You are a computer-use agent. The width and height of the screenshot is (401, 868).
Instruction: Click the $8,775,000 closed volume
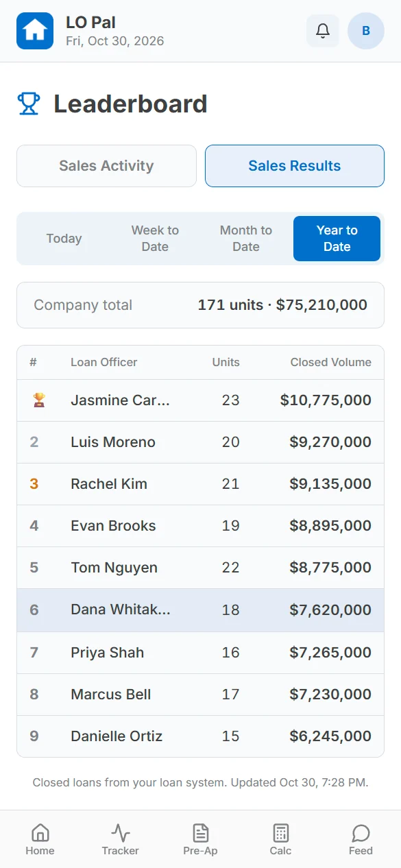point(330,568)
